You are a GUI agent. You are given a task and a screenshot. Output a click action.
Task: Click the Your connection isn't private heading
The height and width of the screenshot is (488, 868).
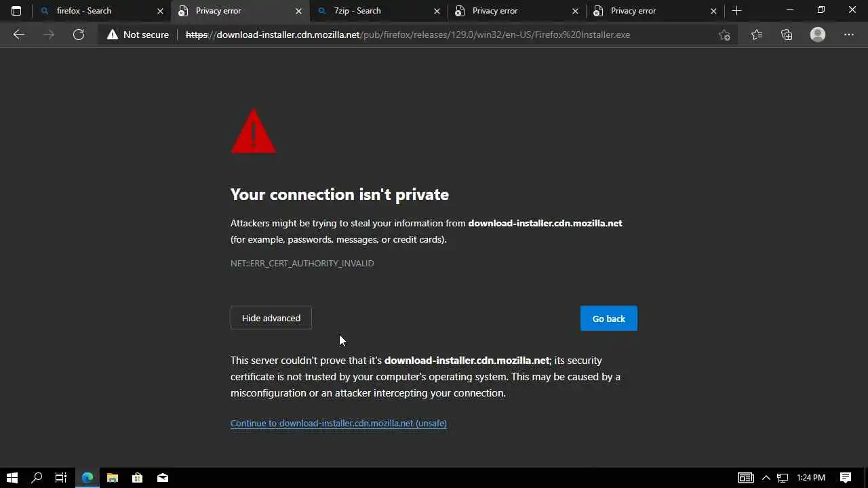coord(340,195)
